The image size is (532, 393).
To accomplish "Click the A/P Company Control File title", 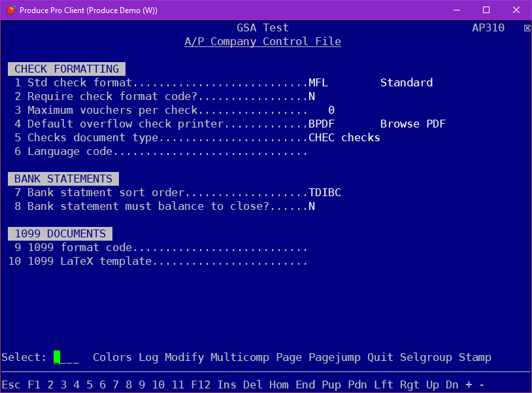I will [x=263, y=41].
